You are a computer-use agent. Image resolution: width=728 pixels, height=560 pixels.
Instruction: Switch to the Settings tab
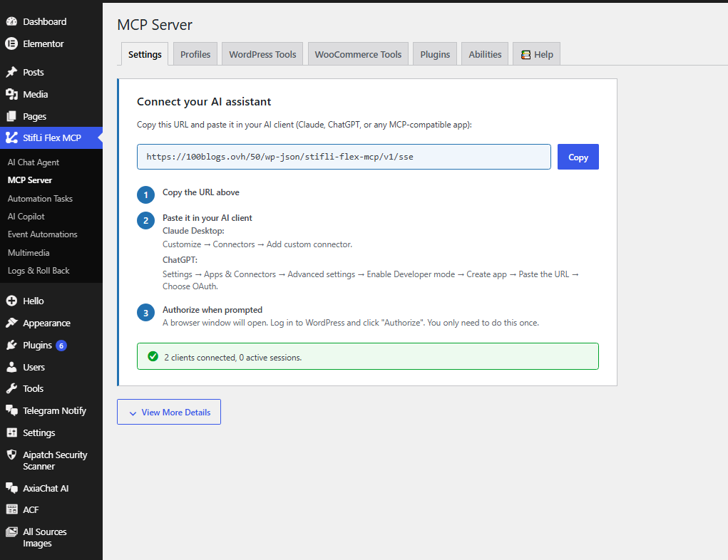pyautogui.click(x=145, y=54)
